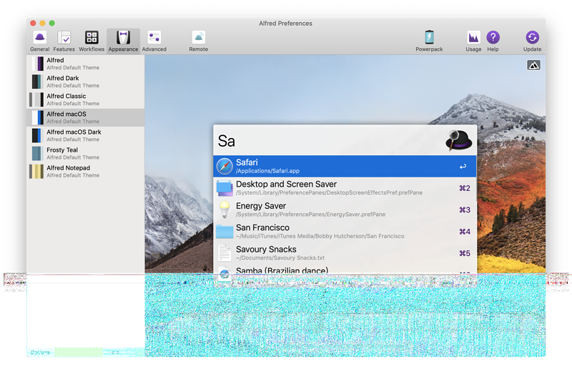Minimize the Alfred Preferences window
The image size is (572, 392).
pos(42,23)
